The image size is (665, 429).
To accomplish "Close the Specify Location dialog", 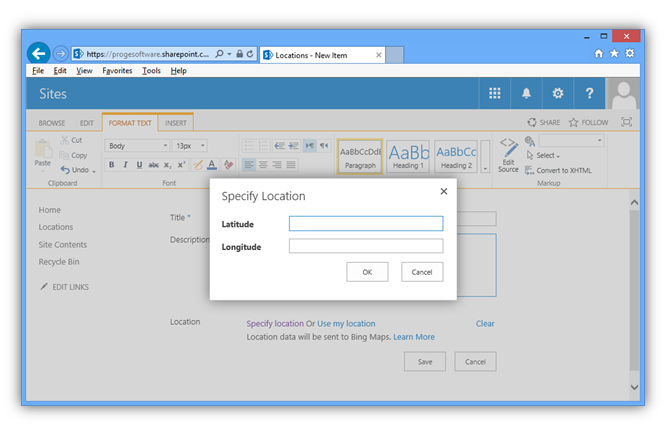I will 444,190.
